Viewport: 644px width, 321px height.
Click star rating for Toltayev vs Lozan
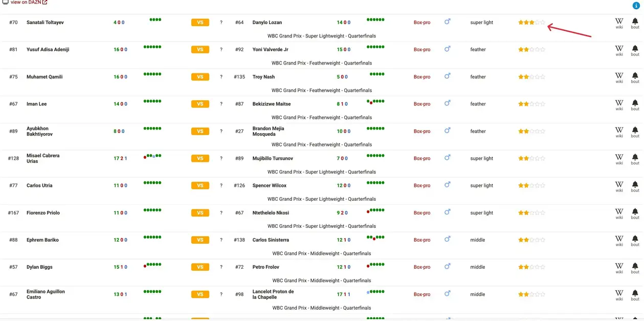click(531, 23)
